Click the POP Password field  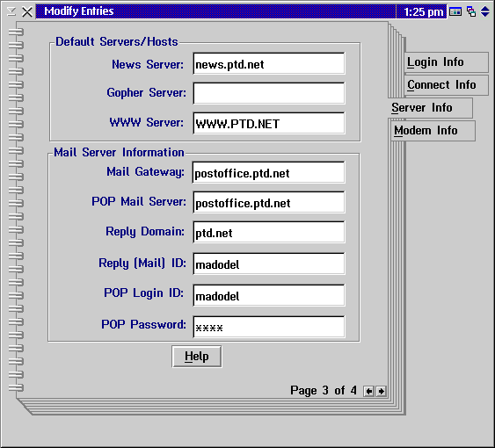tap(269, 327)
